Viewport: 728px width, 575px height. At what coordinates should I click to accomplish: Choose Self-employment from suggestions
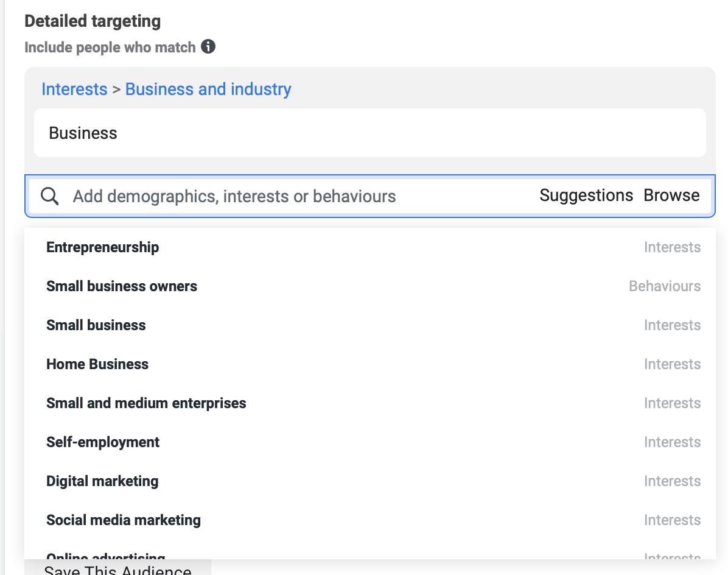pyautogui.click(x=103, y=442)
